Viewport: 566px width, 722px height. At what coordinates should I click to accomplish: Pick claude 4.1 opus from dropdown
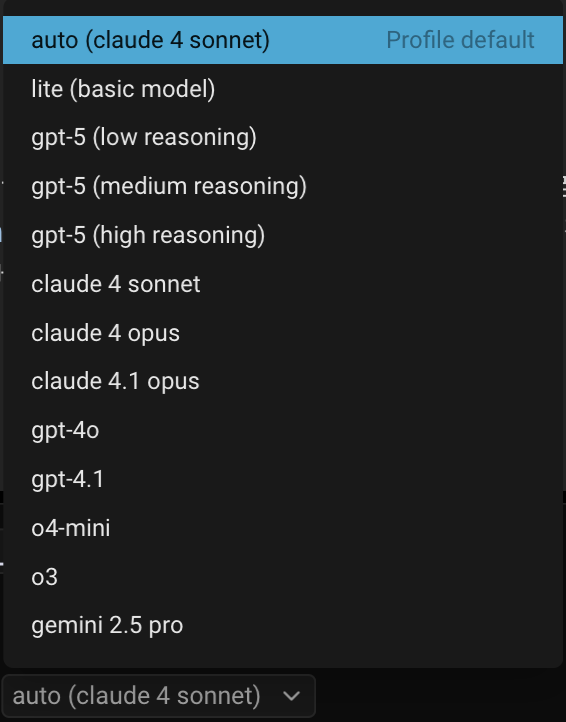283,381
